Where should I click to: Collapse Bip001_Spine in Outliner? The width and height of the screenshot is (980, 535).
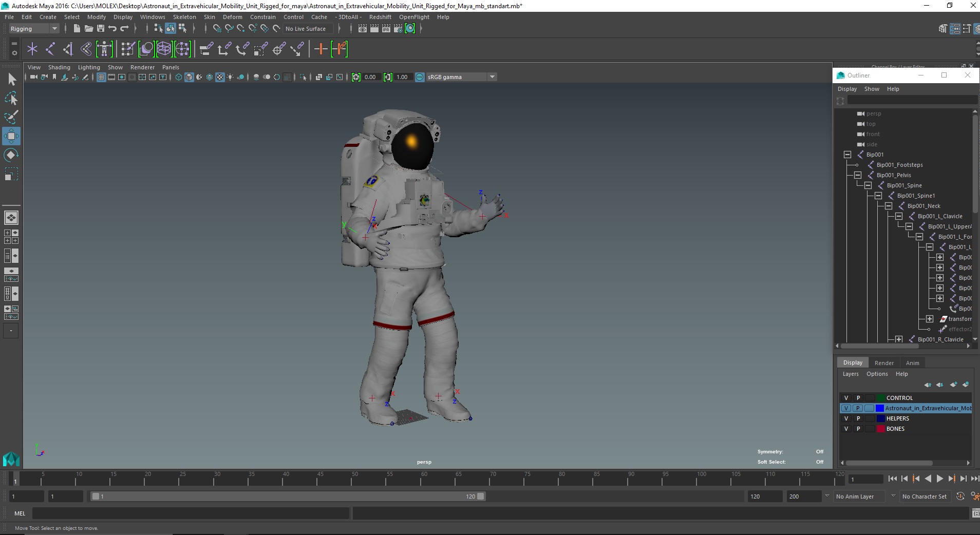point(868,185)
